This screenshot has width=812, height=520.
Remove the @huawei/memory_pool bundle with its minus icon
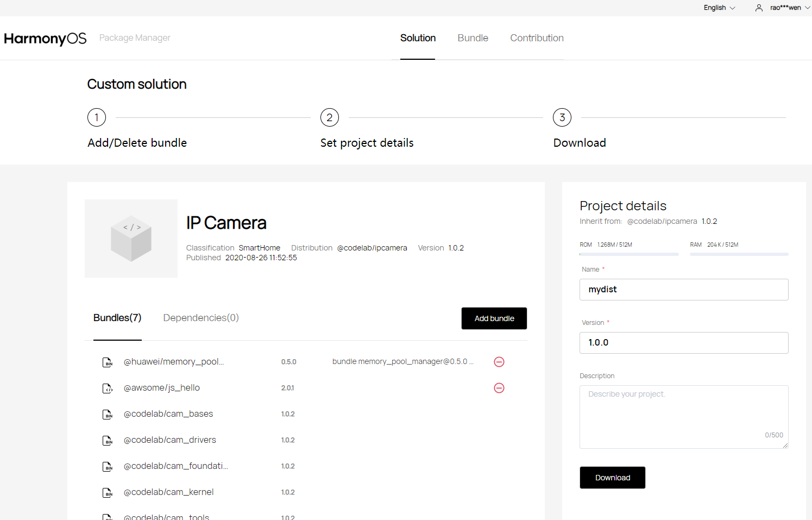pos(499,362)
